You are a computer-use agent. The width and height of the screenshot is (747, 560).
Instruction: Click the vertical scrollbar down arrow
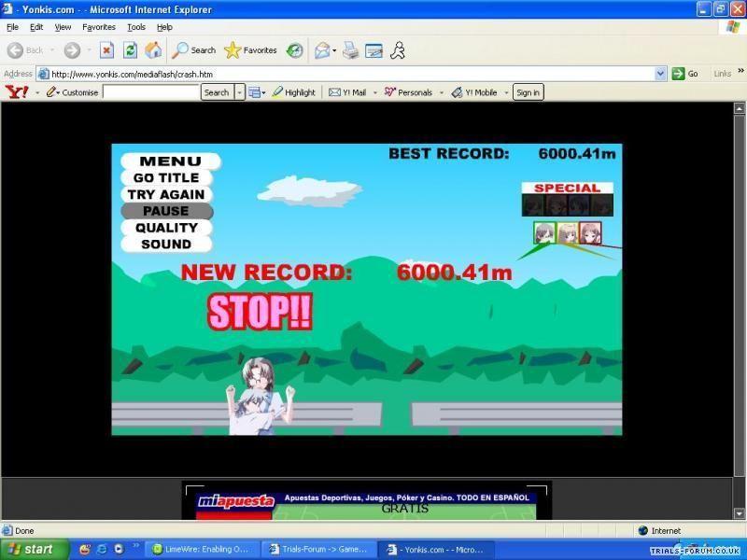(x=740, y=513)
